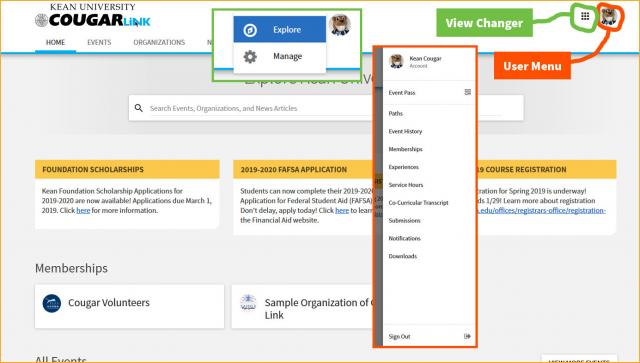This screenshot has width=640, height=363.
Task: Open the view changer grid icon
Action: (x=585, y=16)
